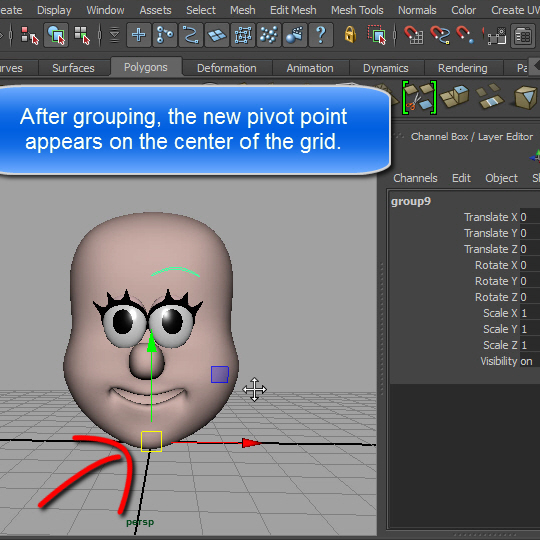
Task: Click the highlight selection mode icon
Action: pyautogui.click(x=377, y=35)
